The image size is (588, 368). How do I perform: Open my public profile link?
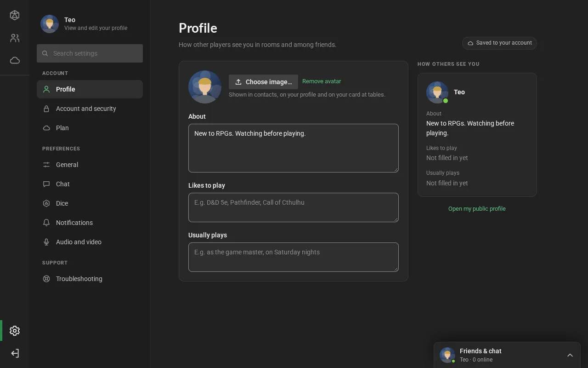pos(477,209)
